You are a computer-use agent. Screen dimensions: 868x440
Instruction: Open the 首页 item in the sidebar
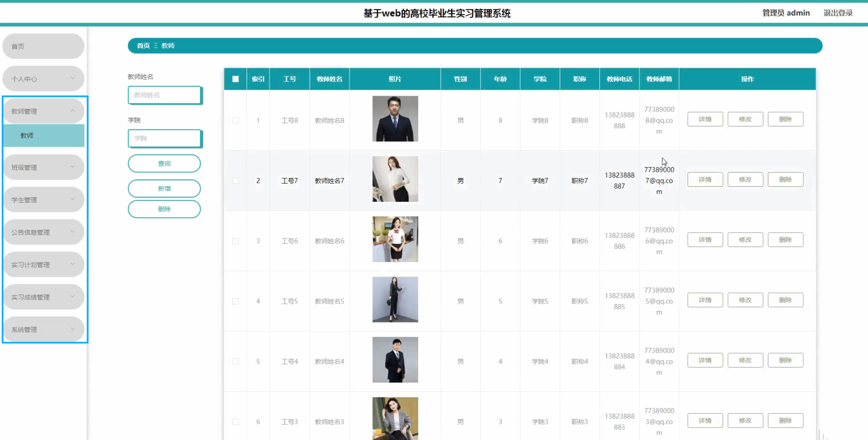tap(43, 46)
